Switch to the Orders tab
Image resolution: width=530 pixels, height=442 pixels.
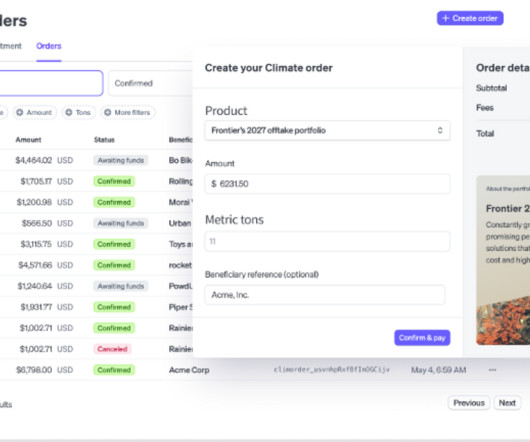(x=49, y=46)
